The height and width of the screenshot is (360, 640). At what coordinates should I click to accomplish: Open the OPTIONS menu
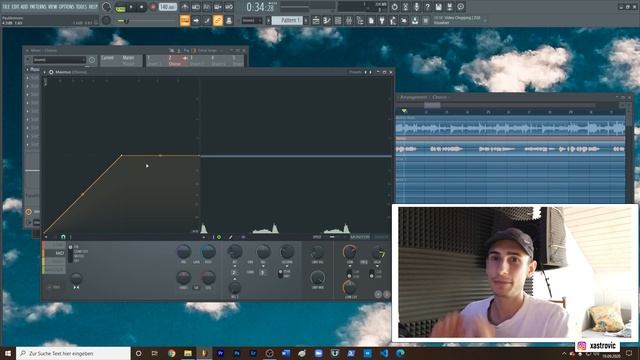click(x=67, y=7)
